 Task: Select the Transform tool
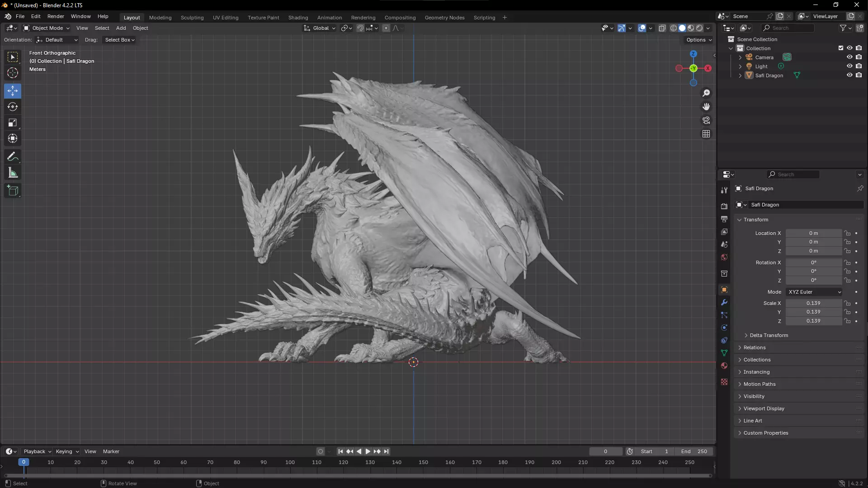(x=13, y=138)
